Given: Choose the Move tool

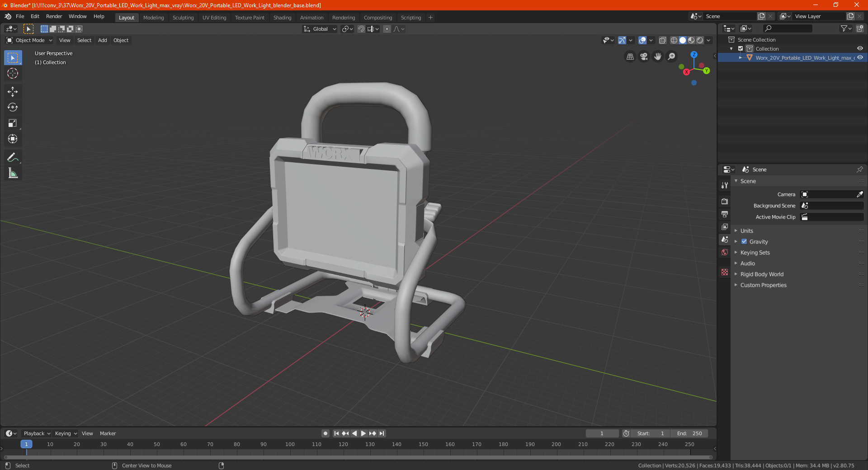Looking at the screenshot, I should coord(13,92).
